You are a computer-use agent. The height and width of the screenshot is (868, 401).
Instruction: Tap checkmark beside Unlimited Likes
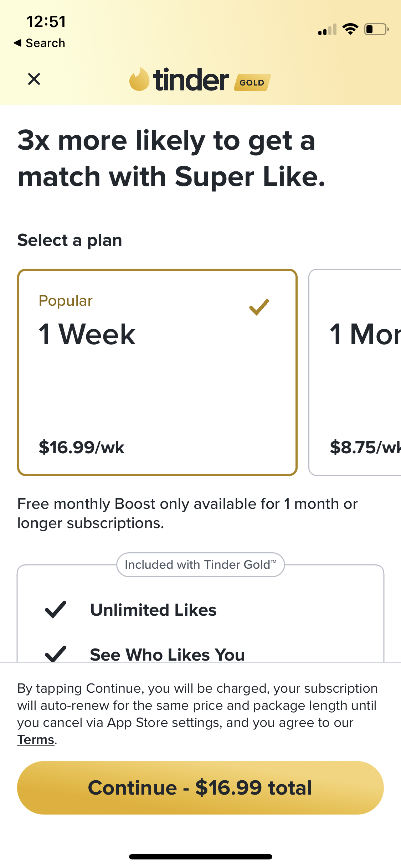click(x=56, y=610)
